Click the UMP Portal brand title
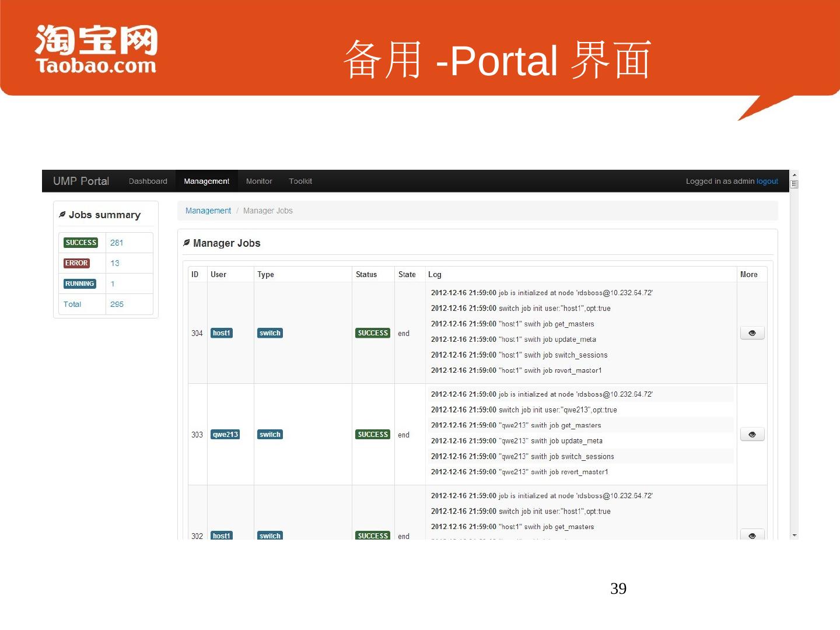This screenshot has height=630, width=840. (x=81, y=181)
